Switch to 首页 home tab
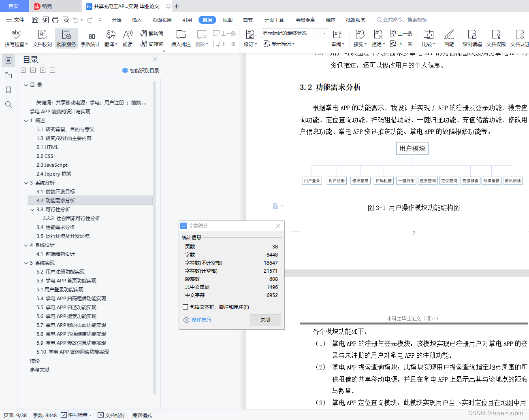The image size is (529, 420). (x=14, y=6)
